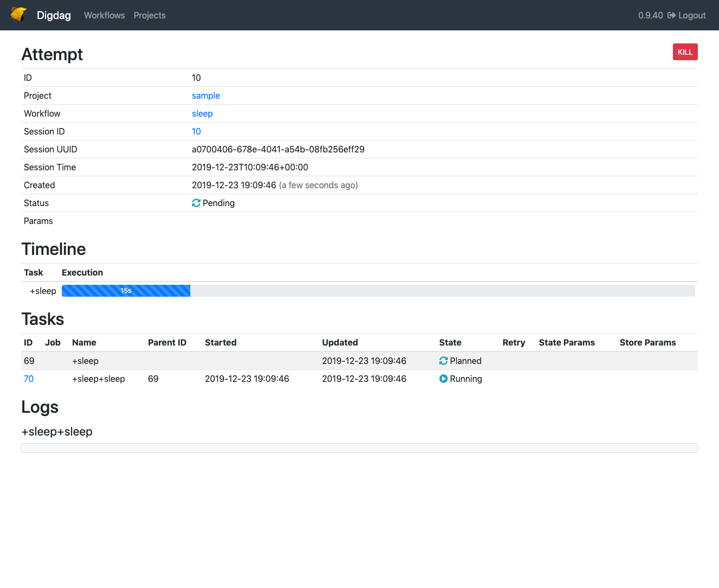Click the Pending status refresh icon
The width and height of the screenshot is (719, 588).
(196, 203)
